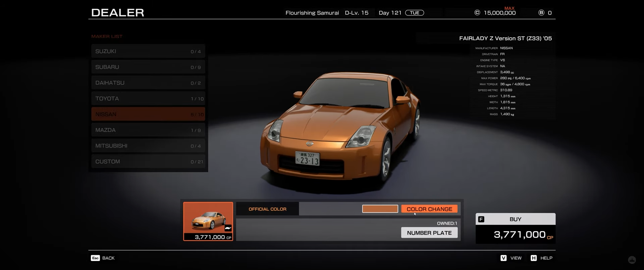644x270 pixels.
Task: Click the TUE weekday badge
Action: [x=415, y=13]
